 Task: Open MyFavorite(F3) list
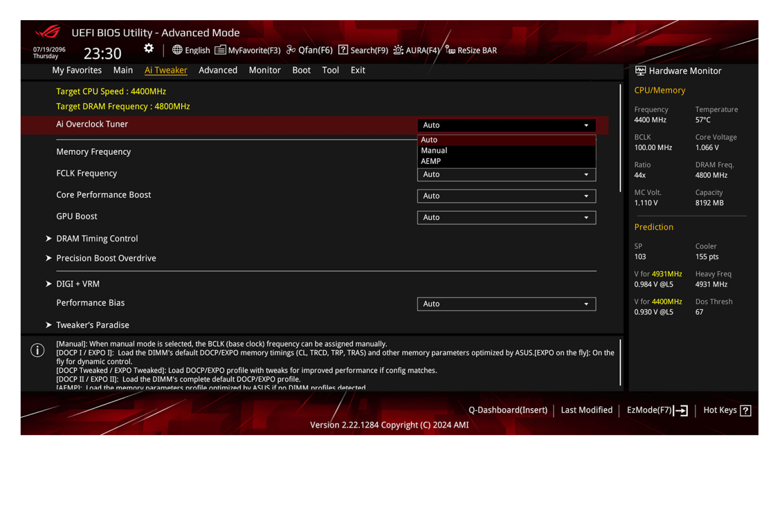click(x=247, y=50)
